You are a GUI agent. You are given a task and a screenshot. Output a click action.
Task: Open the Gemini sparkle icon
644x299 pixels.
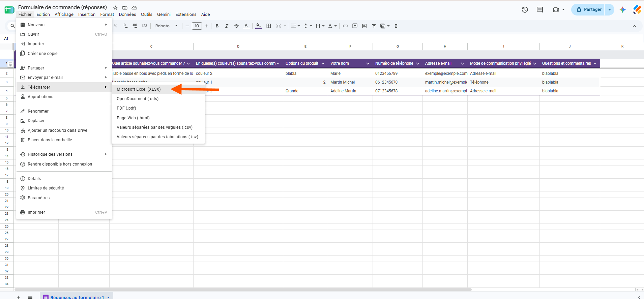tap(622, 10)
